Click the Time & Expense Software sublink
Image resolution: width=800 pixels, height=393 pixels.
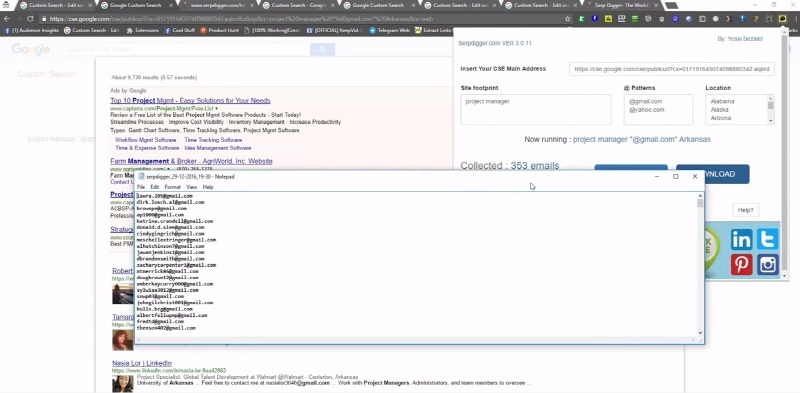[x=147, y=148]
